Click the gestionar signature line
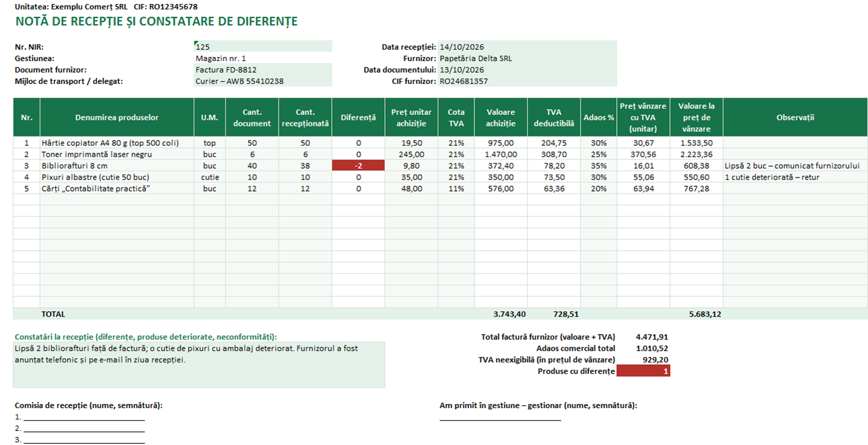 pos(500,417)
